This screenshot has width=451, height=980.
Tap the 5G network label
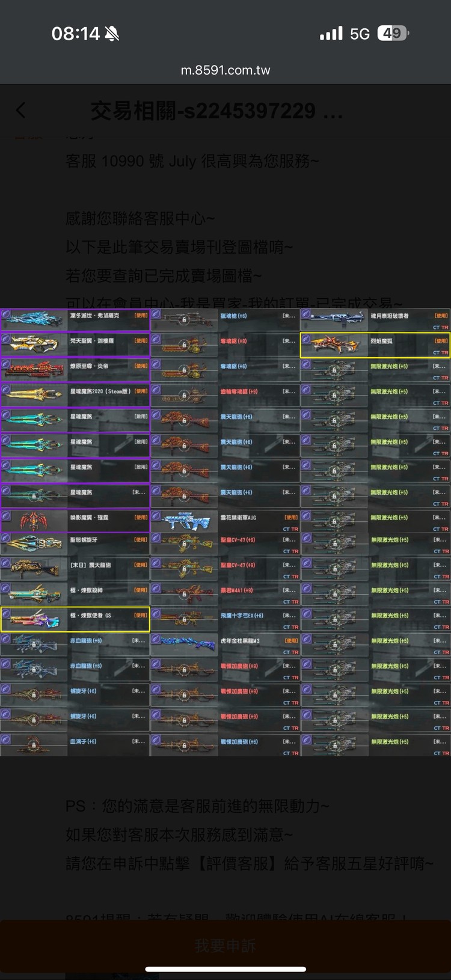click(x=360, y=34)
